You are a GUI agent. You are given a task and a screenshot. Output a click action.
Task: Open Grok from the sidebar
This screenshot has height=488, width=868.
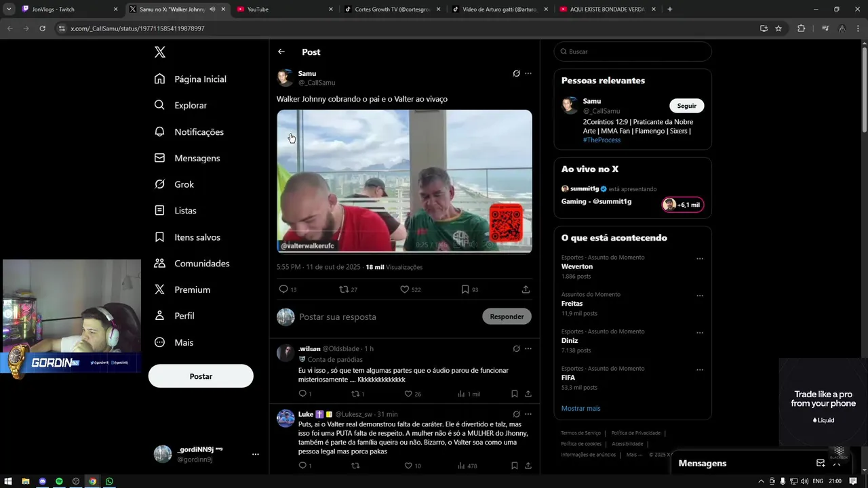[x=174, y=184]
